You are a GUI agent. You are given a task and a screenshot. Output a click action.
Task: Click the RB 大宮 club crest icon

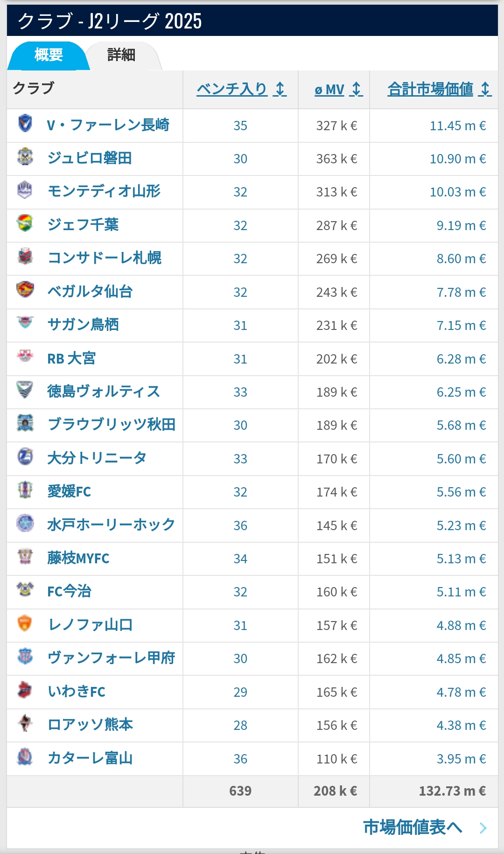coord(25,357)
